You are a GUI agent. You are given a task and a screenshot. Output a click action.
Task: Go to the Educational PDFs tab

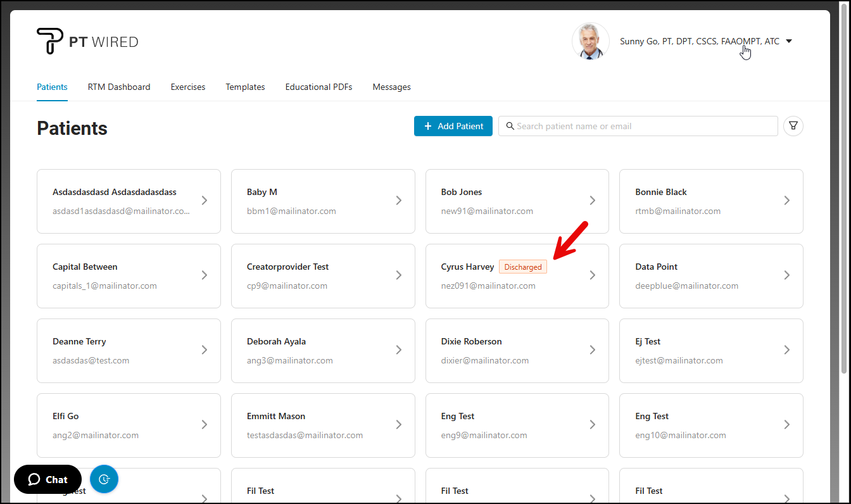tap(318, 87)
